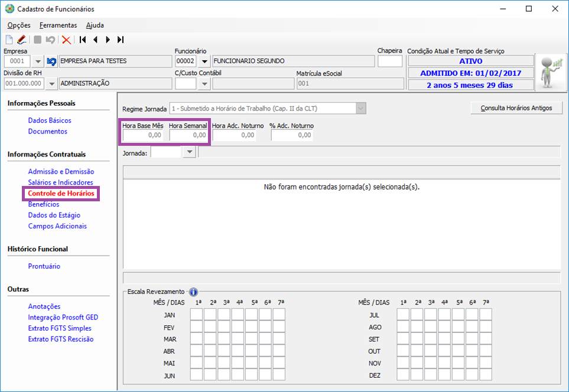This screenshot has height=392, width=569.
Task: Go to the next record
Action: (108, 40)
